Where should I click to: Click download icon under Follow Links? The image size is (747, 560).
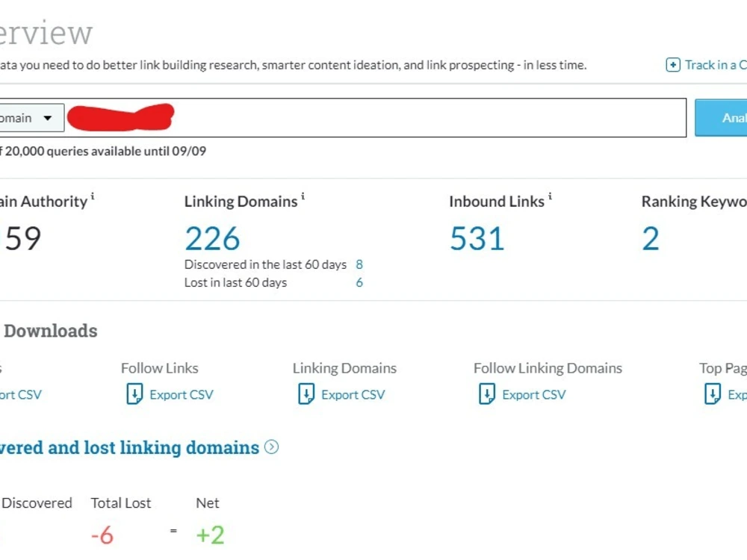tap(134, 394)
